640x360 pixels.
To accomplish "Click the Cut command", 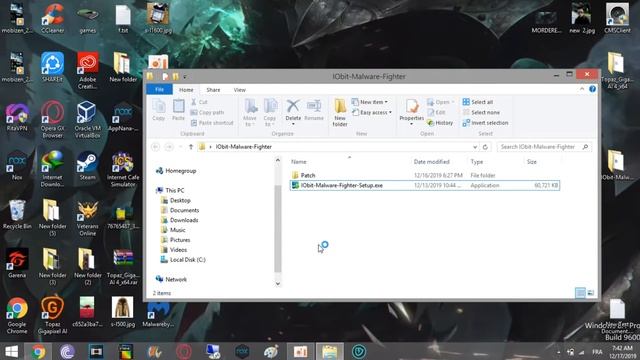I will pos(199,102).
